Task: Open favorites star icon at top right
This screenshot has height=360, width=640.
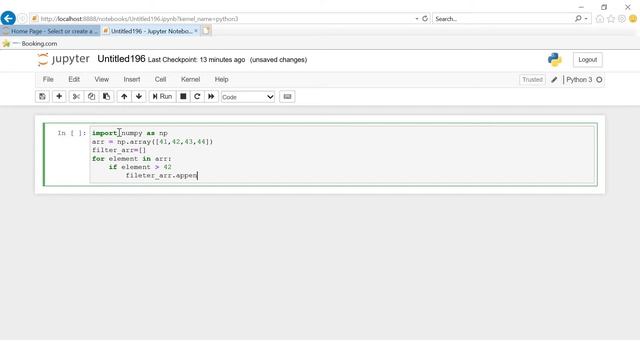Action: [x=611, y=19]
